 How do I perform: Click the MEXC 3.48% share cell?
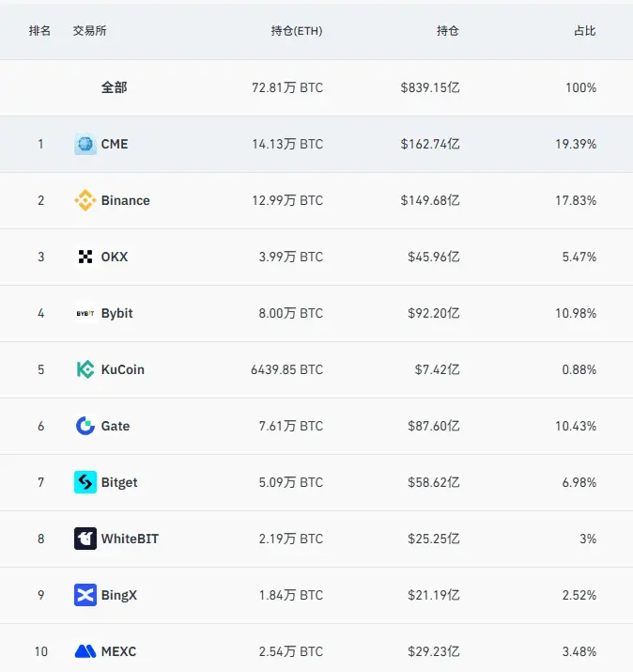coord(579,651)
